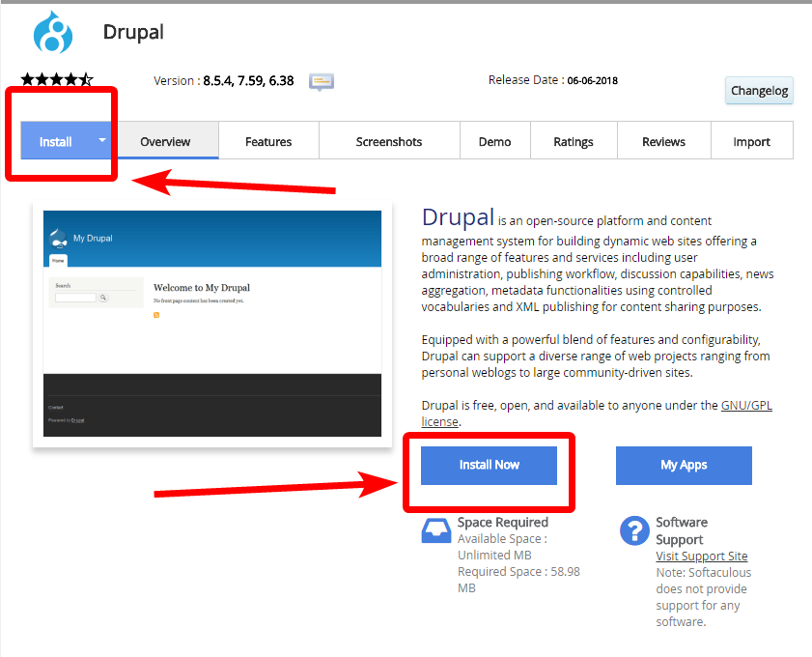The height and width of the screenshot is (657, 812).
Task: Click the Drupal page title text
Action: tap(133, 32)
